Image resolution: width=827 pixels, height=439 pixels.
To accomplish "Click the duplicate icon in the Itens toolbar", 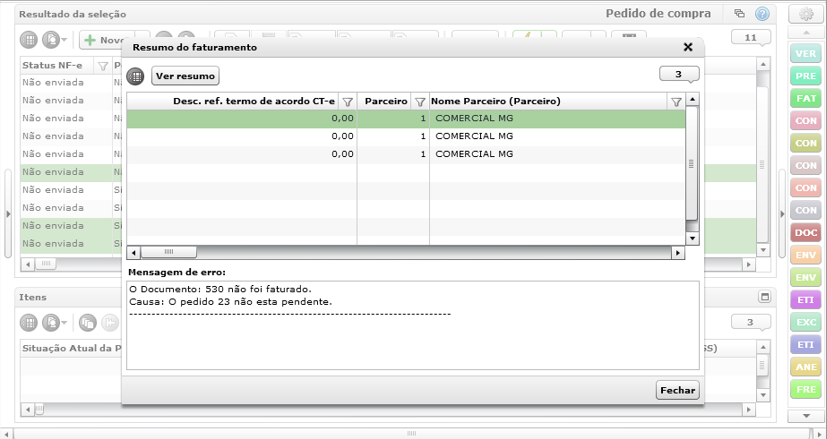I will point(88,322).
